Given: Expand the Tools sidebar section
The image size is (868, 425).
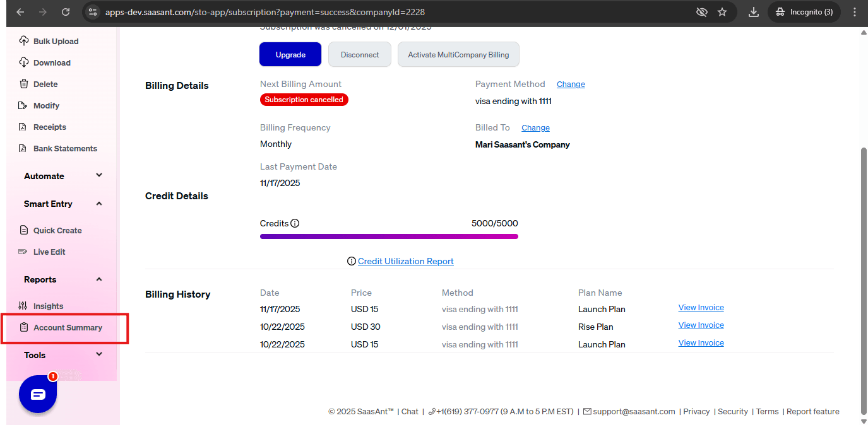Looking at the screenshot, I should pos(99,354).
